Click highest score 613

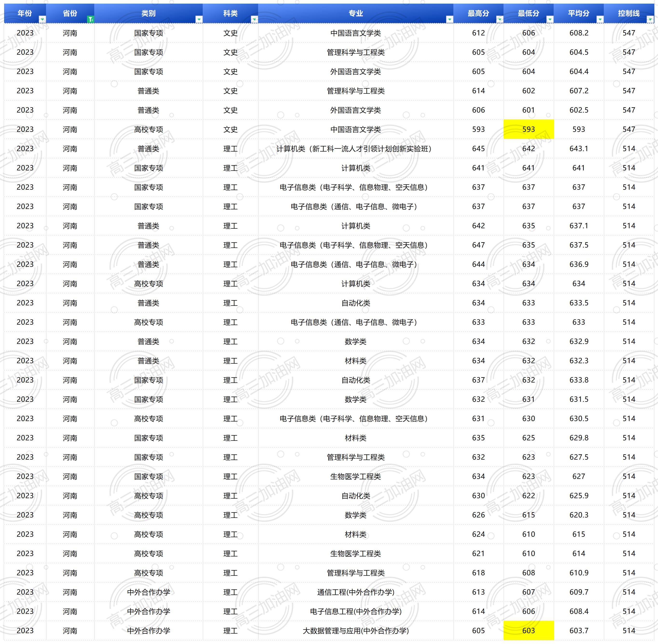click(478, 592)
